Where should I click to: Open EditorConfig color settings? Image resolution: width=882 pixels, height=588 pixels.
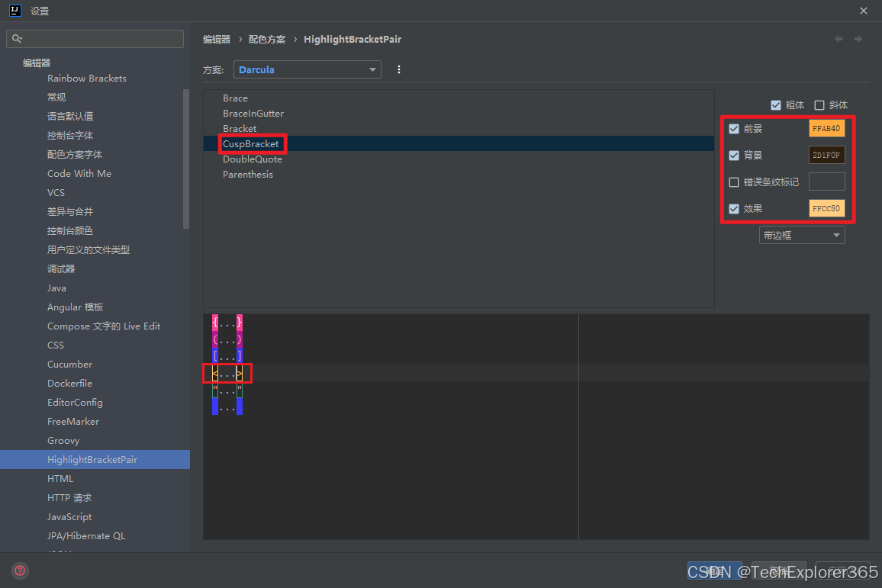click(75, 403)
